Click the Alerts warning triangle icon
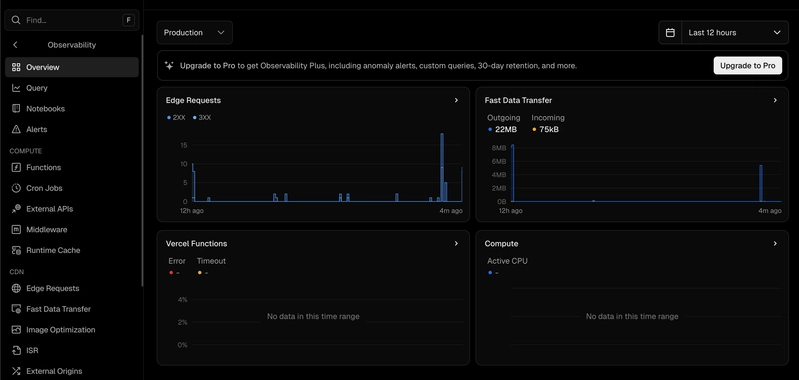The height and width of the screenshot is (380, 799). (x=16, y=129)
